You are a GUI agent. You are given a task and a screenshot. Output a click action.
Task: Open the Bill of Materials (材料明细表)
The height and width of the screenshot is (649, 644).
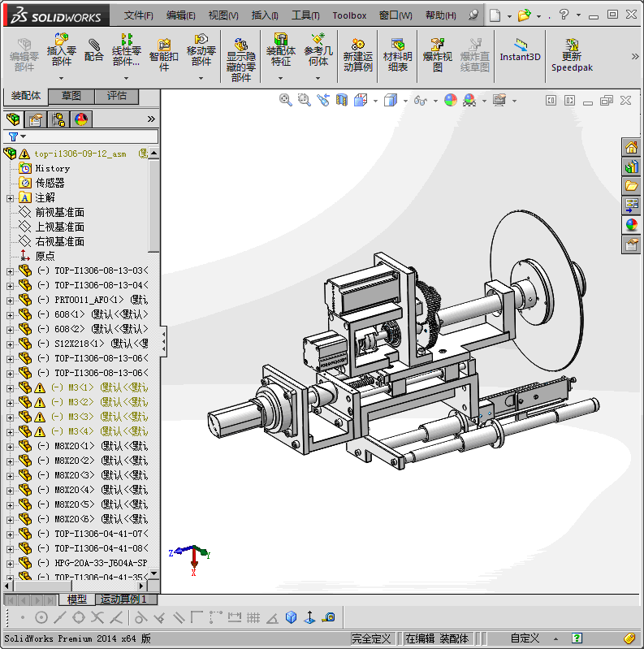[x=397, y=54]
